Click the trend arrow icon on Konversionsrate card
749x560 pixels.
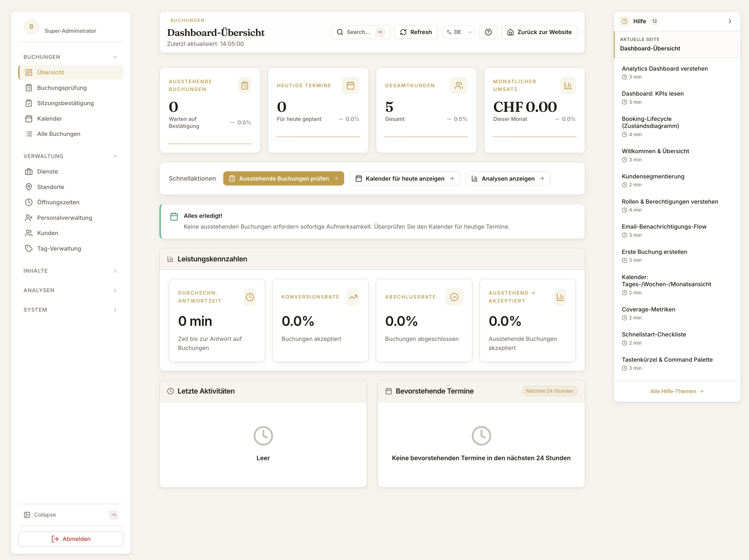click(353, 297)
